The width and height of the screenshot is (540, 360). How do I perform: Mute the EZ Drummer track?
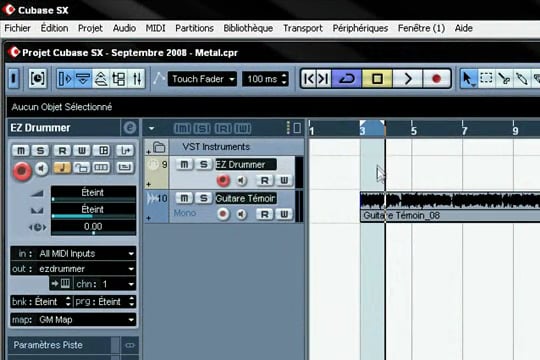point(184,165)
